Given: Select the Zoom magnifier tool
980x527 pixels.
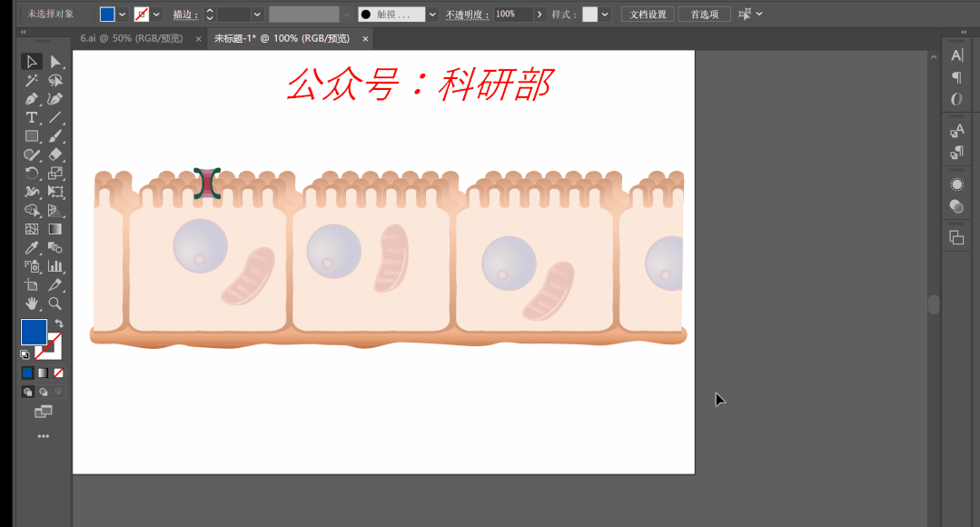Looking at the screenshot, I should tap(55, 303).
